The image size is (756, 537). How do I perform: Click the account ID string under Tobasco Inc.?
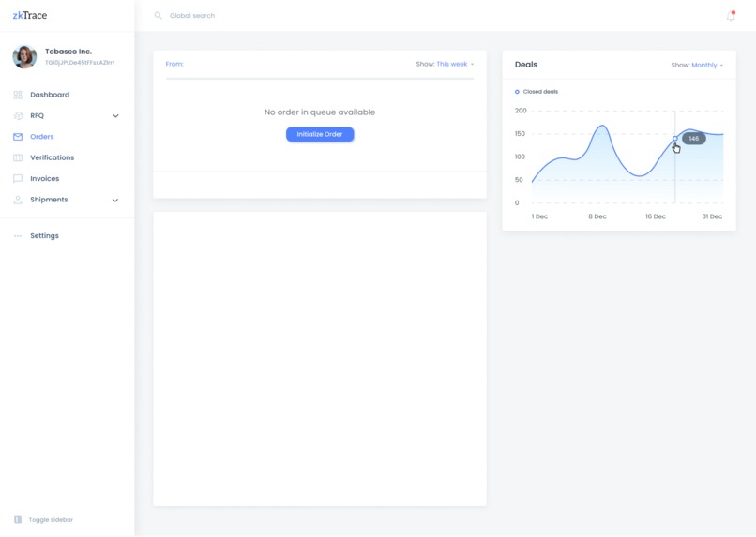tap(80, 63)
